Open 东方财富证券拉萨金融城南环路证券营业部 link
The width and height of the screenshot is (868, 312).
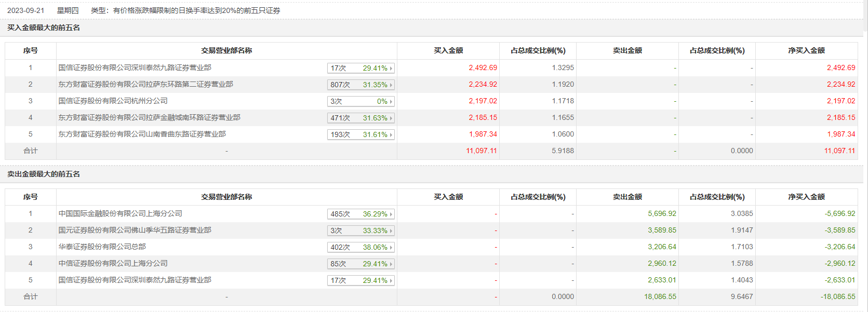(x=149, y=117)
